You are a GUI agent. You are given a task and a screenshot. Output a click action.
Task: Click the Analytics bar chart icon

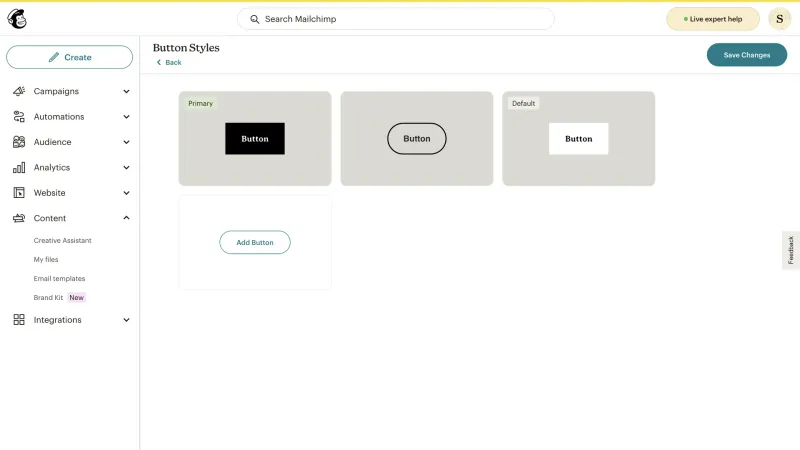click(19, 167)
